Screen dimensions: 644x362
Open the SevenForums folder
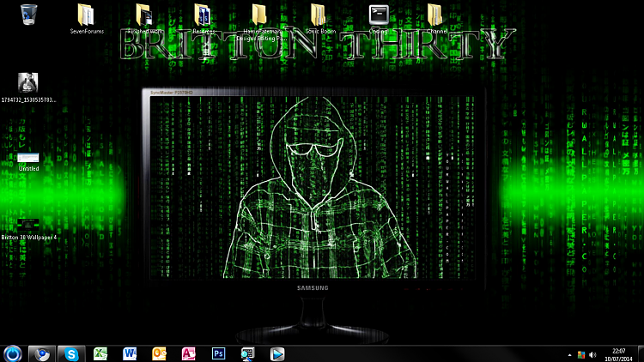pyautogui.click(x=86, y=19)
